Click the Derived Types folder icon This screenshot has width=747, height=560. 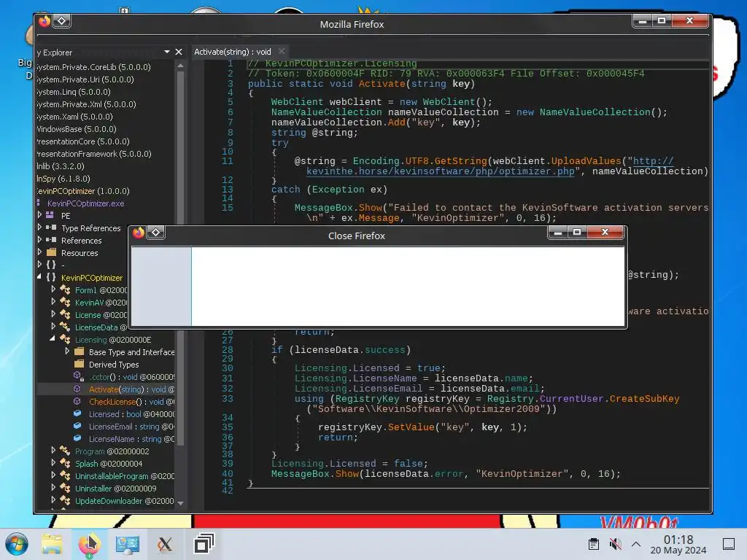[x=80, y=364]
